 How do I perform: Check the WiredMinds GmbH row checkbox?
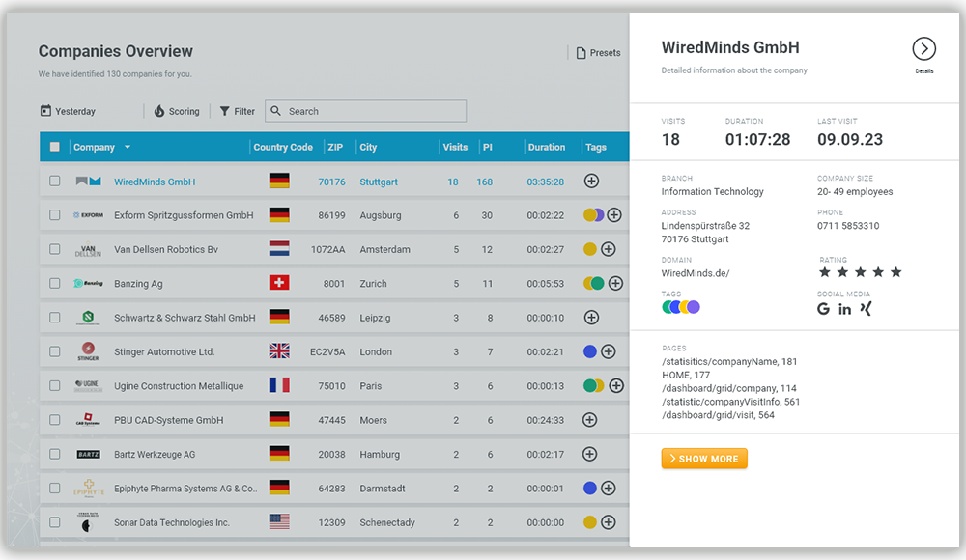55,182
